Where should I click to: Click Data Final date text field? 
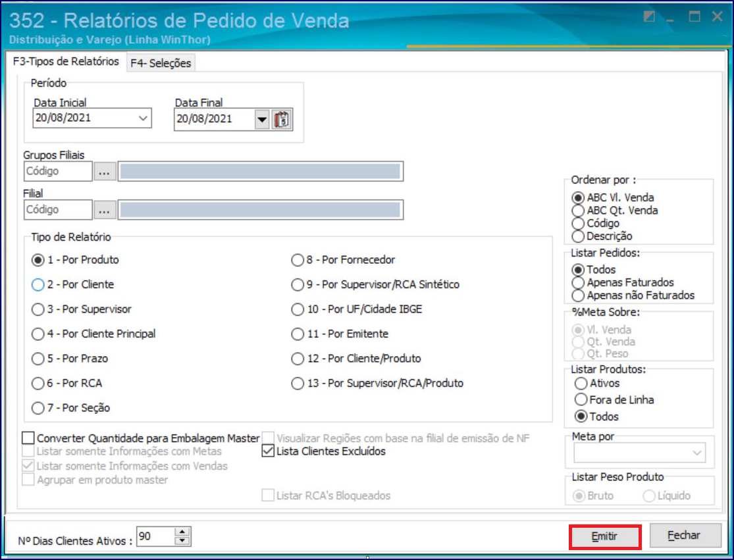click(215, 119)
